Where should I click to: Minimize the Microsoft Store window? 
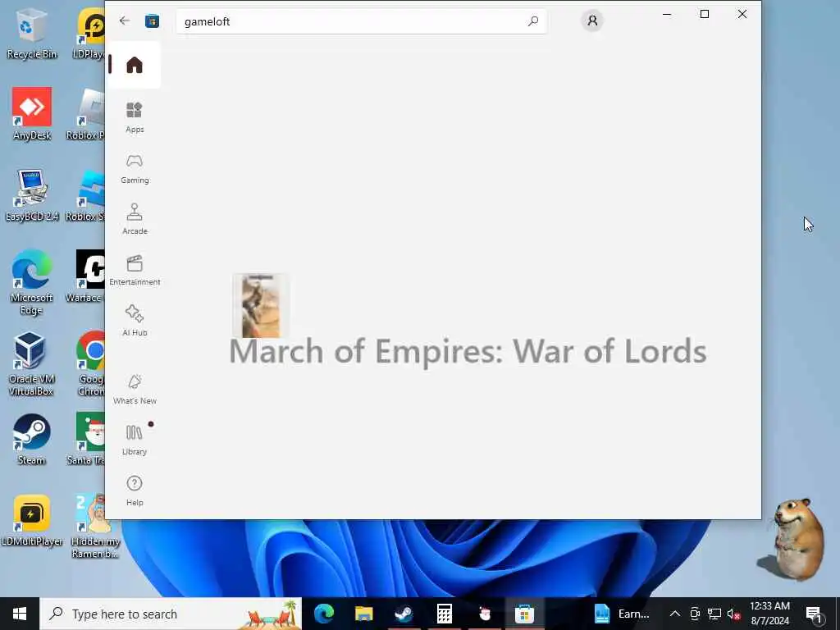[667, 14]
